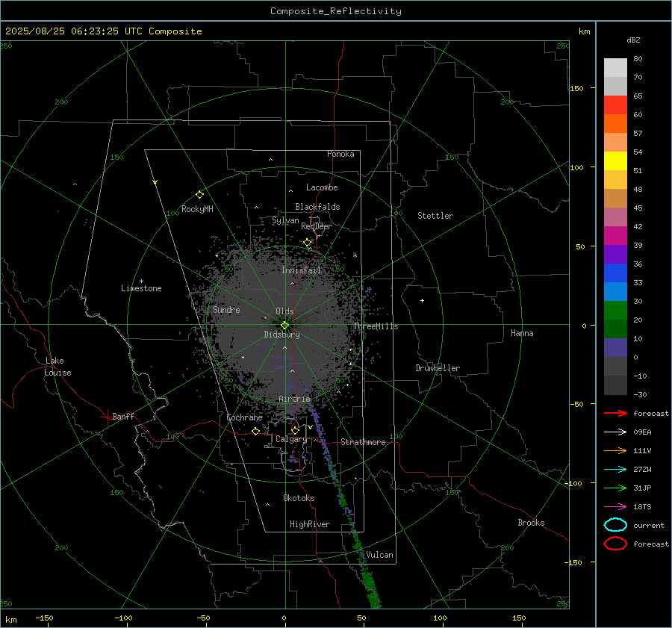Click the Brooks label
672x628 pixels.
click(531, 523)
